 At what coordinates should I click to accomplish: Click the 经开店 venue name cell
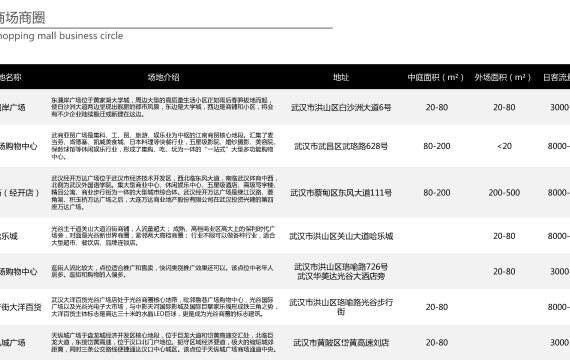click(20, 193)
